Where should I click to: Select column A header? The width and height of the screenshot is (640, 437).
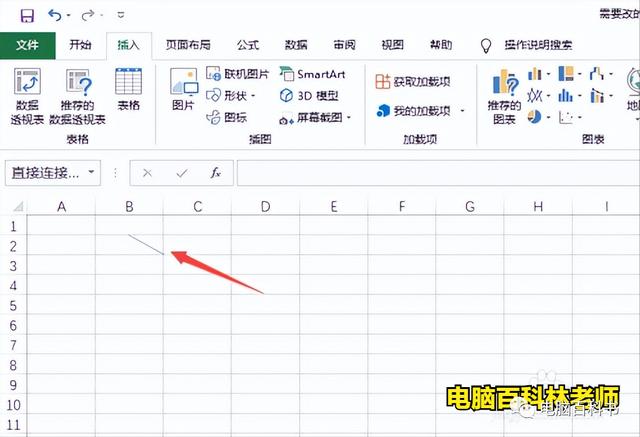pos(61,206)
